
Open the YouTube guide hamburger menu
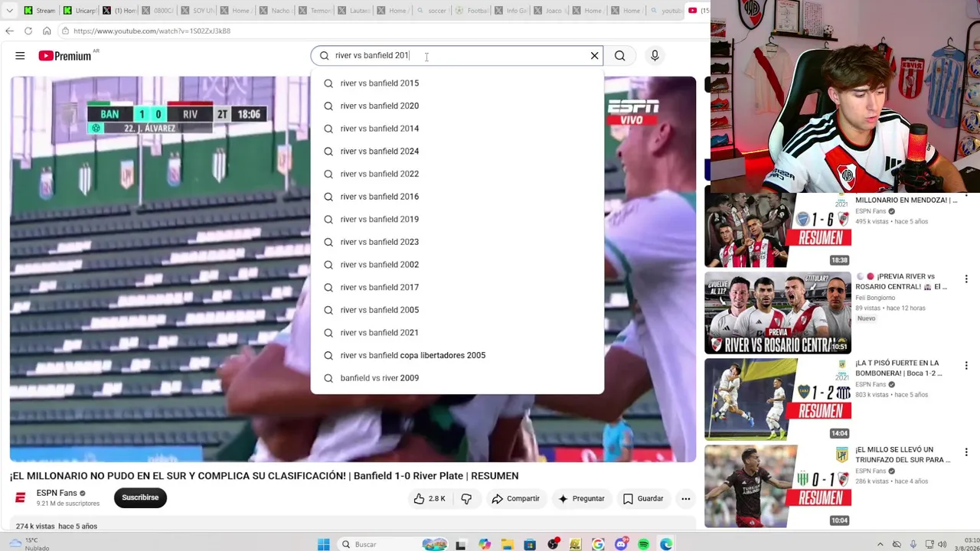[20, 55]
